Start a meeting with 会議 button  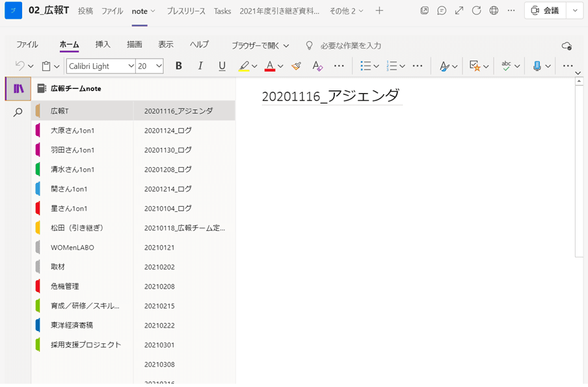544,11
